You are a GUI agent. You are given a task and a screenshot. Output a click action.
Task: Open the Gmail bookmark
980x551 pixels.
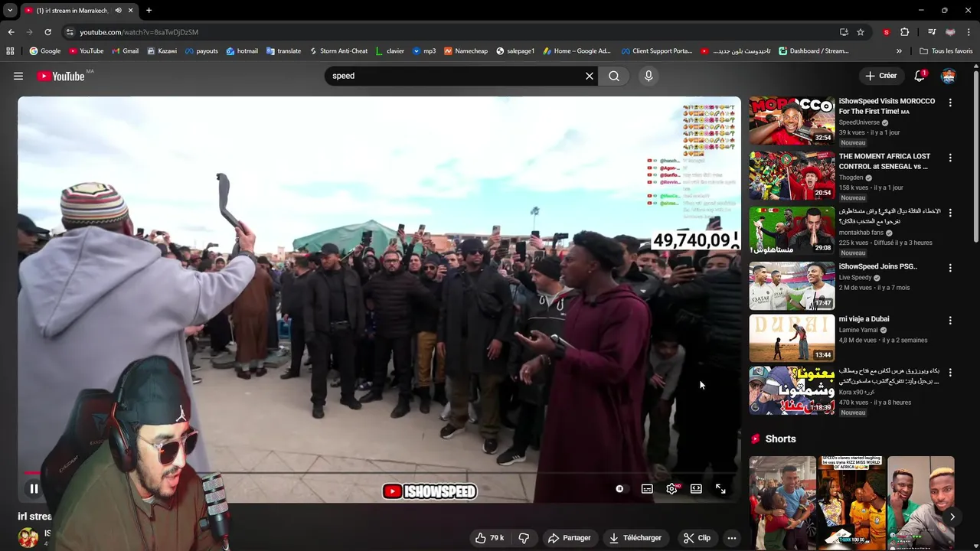[126, 51]
